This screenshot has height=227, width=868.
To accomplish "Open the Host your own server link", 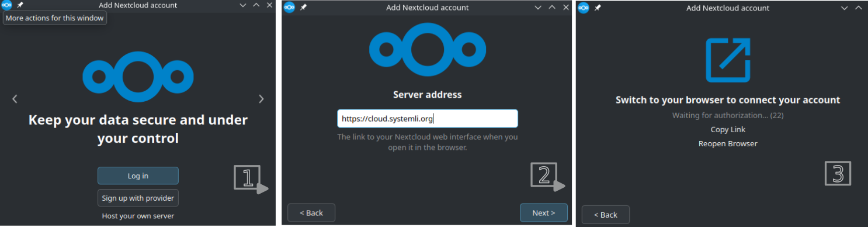I will click(138, 216).
